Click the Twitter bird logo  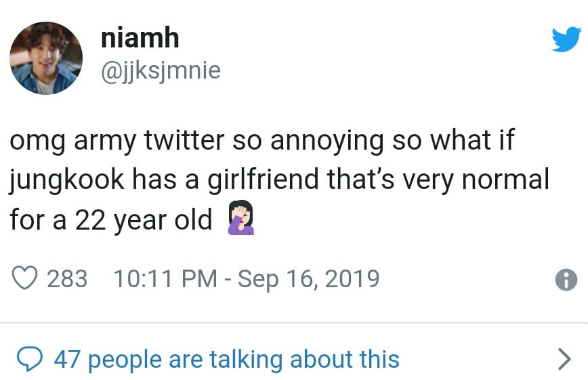(x=566, y=39)
